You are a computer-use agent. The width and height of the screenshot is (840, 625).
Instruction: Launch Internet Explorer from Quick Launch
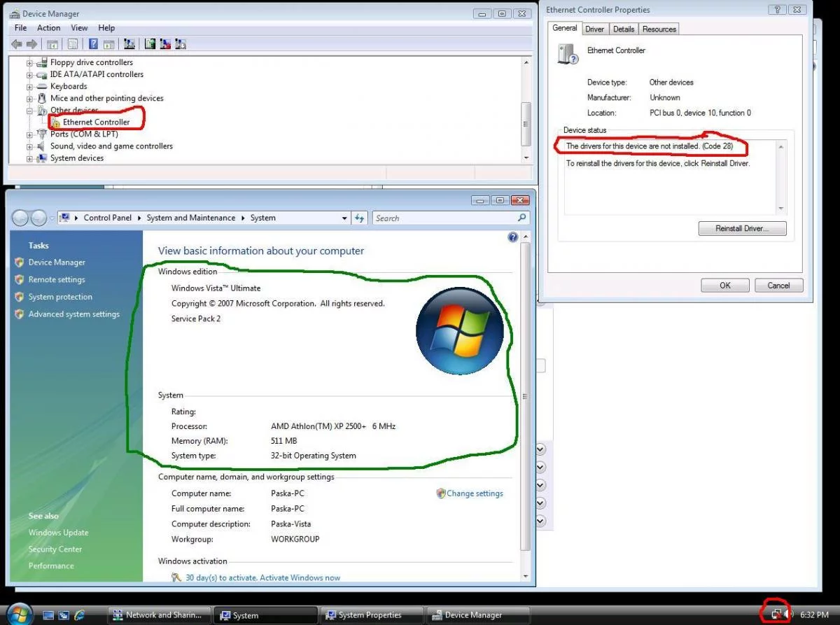79,615
